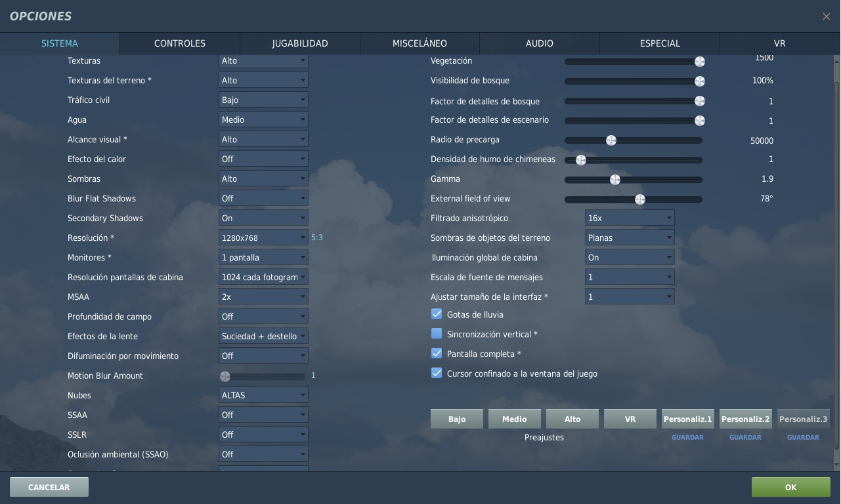841x504 pixels.
Task: Open the SSAA dropdown
Action: click(263, 415)
